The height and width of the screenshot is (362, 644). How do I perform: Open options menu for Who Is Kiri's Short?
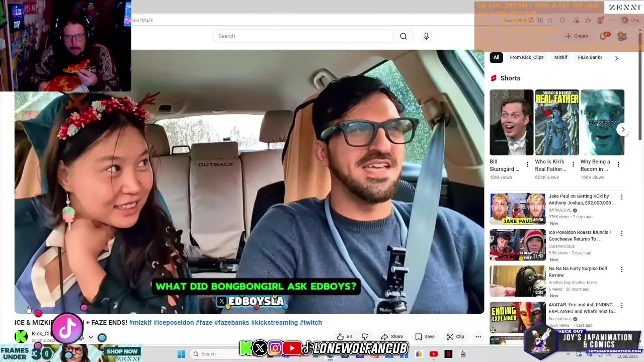click(573, 164)
